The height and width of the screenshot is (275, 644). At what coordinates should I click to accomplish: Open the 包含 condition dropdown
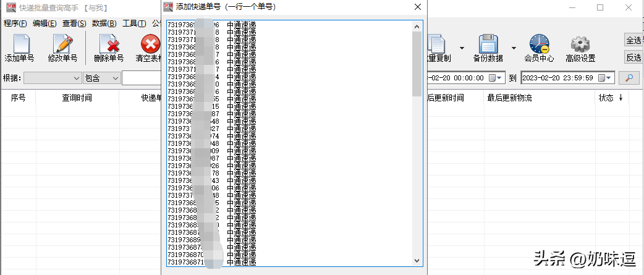click(102, 78)
